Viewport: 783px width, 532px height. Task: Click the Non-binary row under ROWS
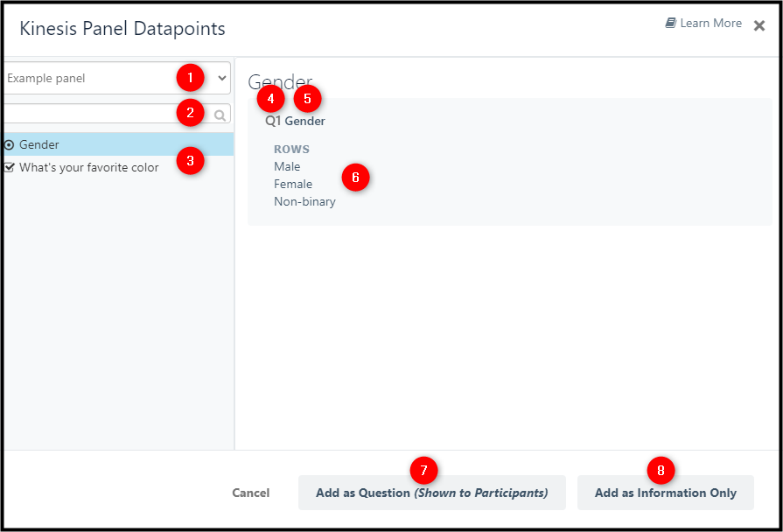pyautogui.click(x=304, y=201)
